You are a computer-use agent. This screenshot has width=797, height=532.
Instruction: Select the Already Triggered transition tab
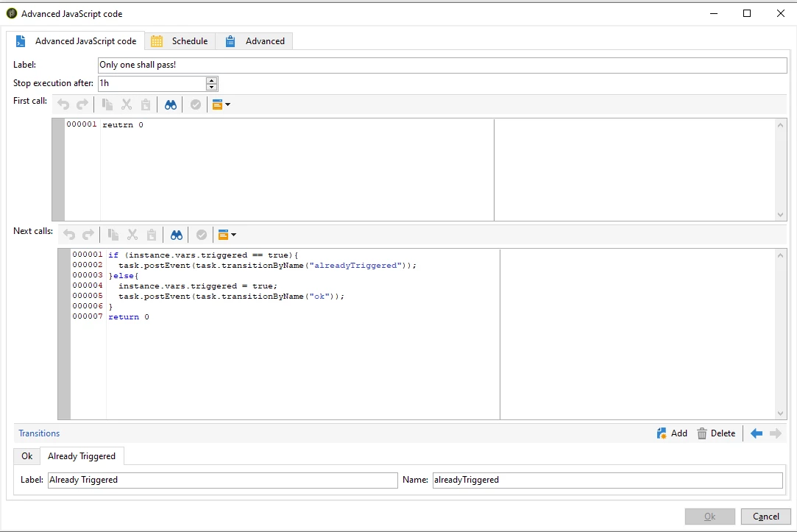[x=82, y=456]
